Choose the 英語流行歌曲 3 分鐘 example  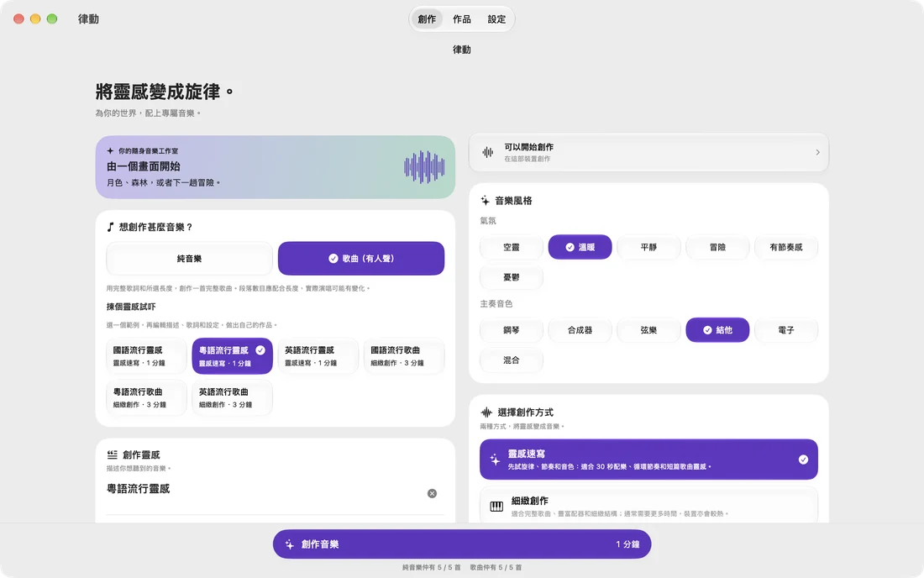(232, 397)
